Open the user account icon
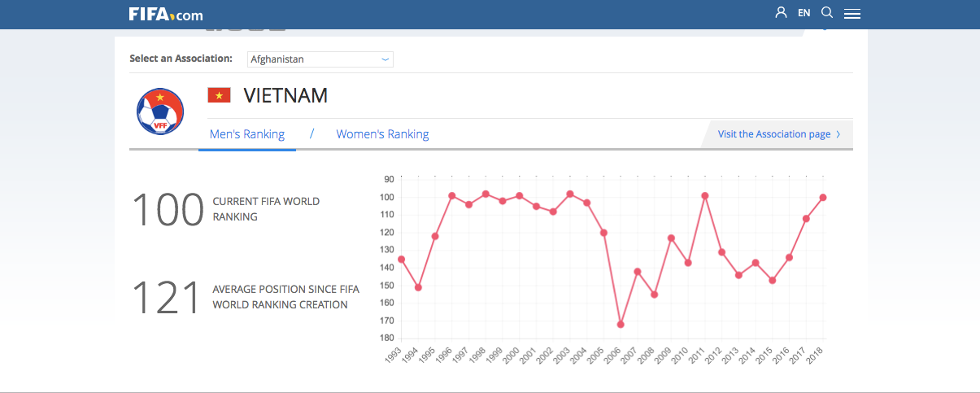Screen dimensions: 980x393 (782, 13)
